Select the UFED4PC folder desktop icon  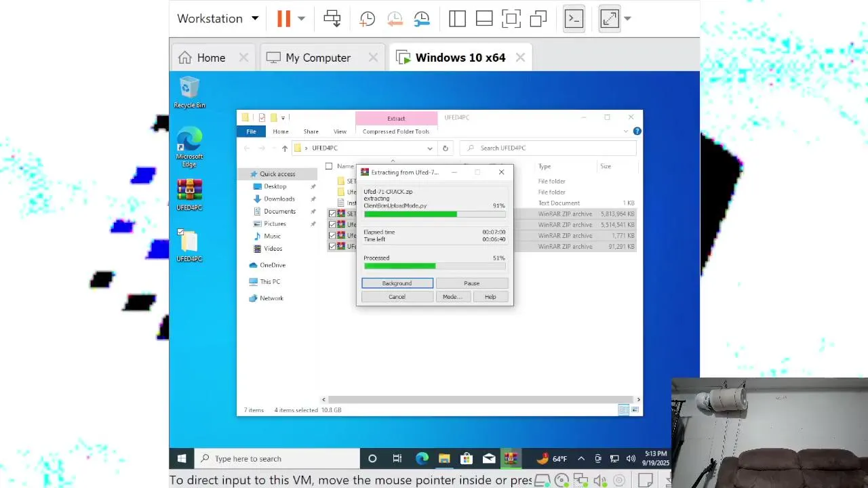coord(189,245)
